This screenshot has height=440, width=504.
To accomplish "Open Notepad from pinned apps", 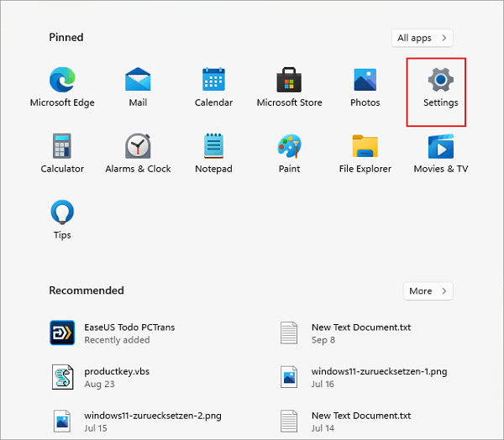I will click(213, 147).
